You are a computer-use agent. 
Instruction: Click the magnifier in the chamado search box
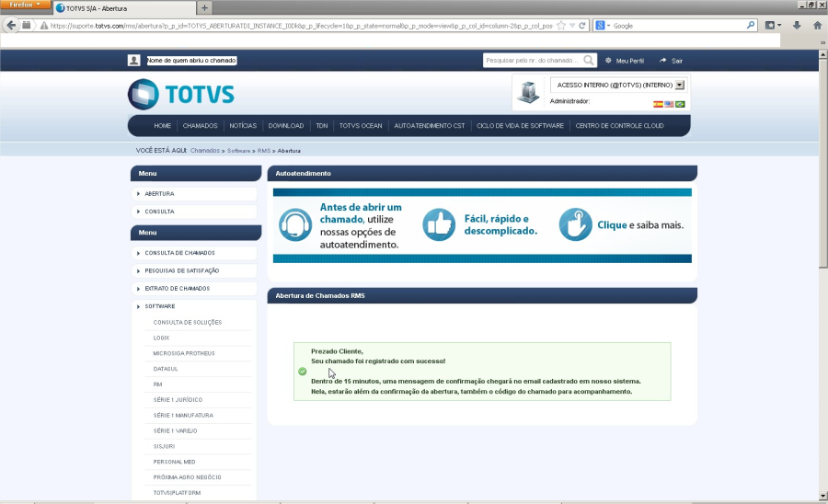click(589, 60)
